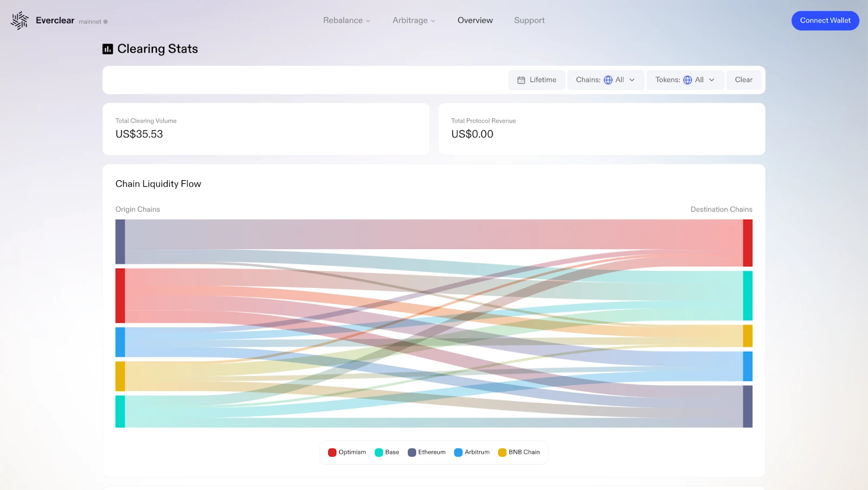Select the red Optimism destination chain bar

pos(748,243)
